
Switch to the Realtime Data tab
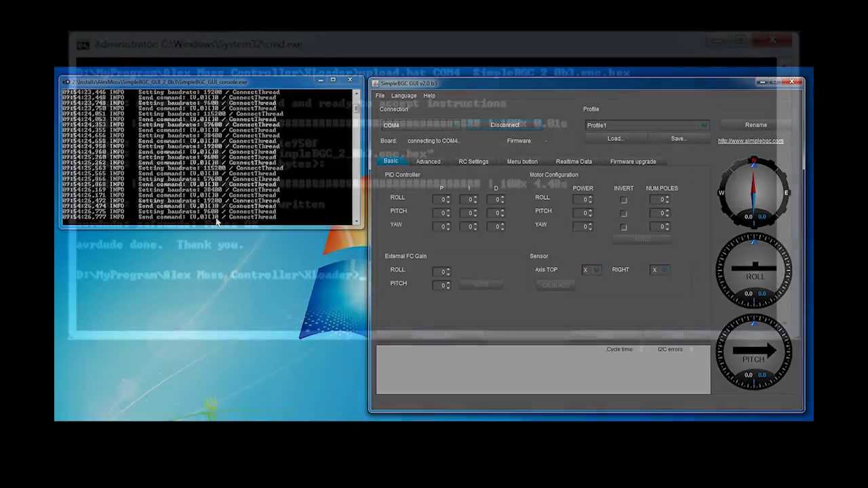574,162
